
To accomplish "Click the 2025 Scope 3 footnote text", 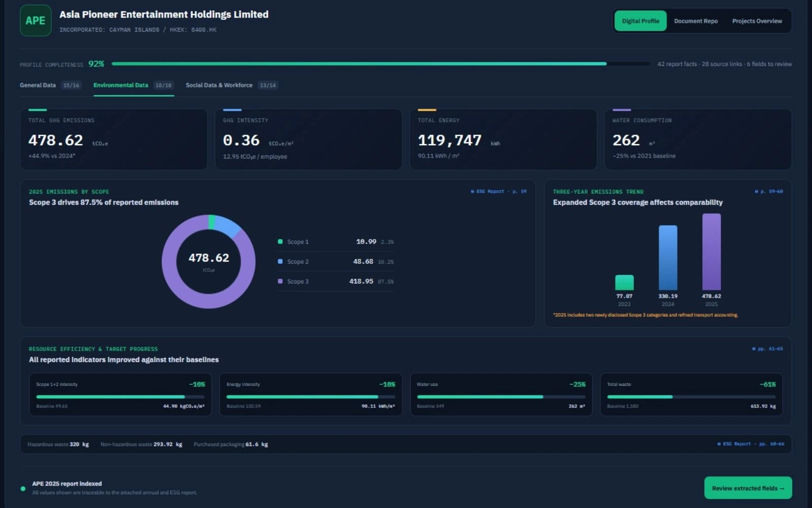I will 646,315.
